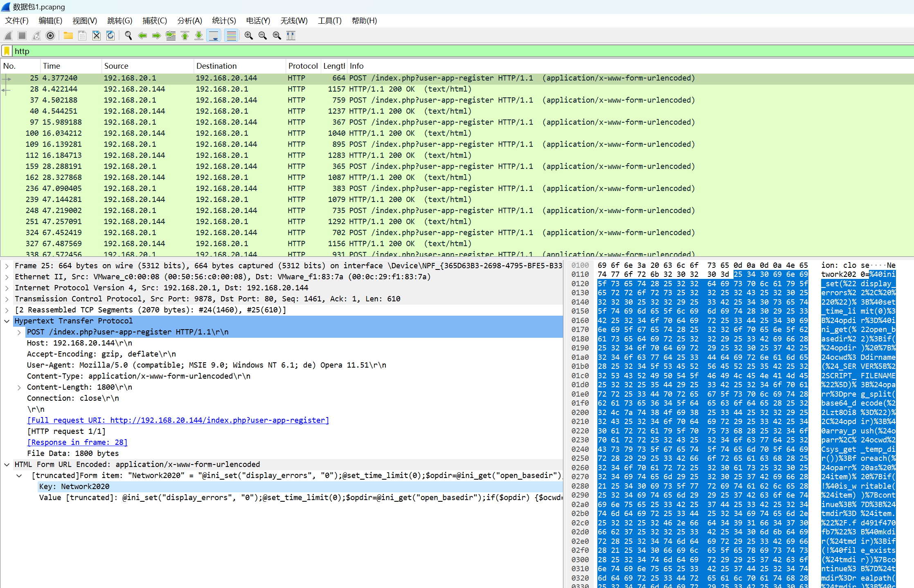Select packet 159 at time 28.288191
Viewport: 914px width, 588px height.
tap(457, 166)
